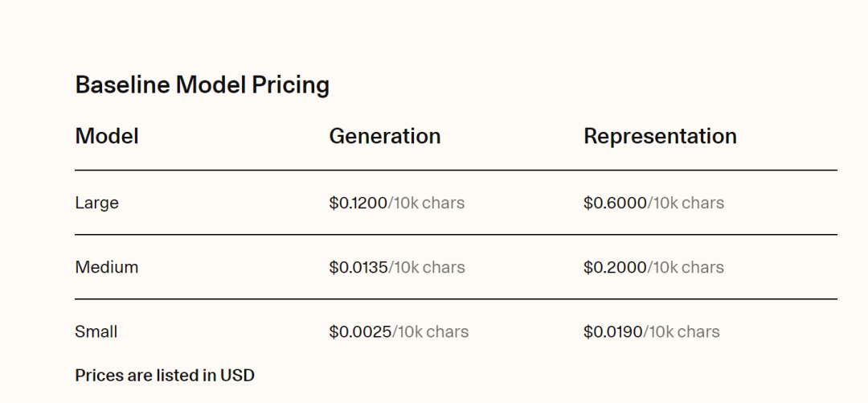The height and width of the screenshot is (403, 868).
Task: Select the Large model row label
Action: click(x=96, y=203)
